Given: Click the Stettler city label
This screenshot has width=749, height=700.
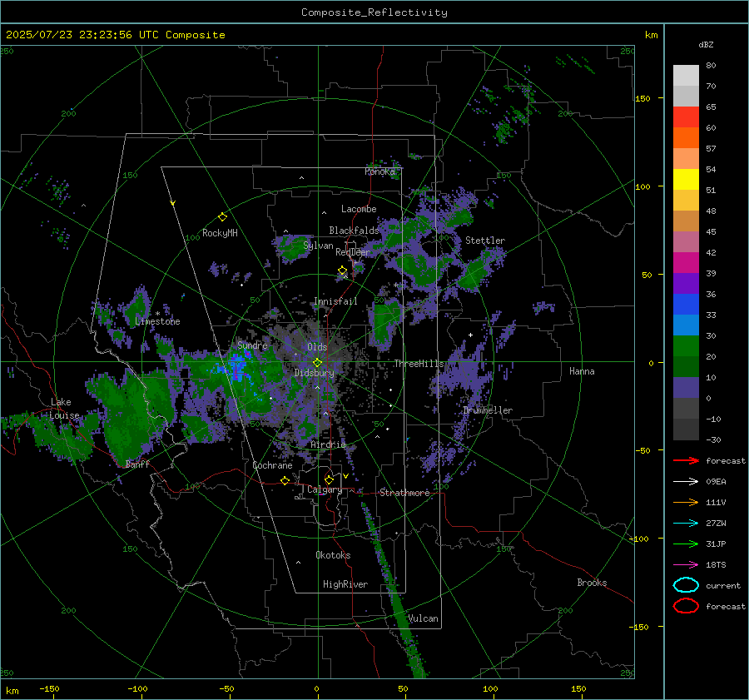Looking at the screenshot, I should [x=485, y=241].
